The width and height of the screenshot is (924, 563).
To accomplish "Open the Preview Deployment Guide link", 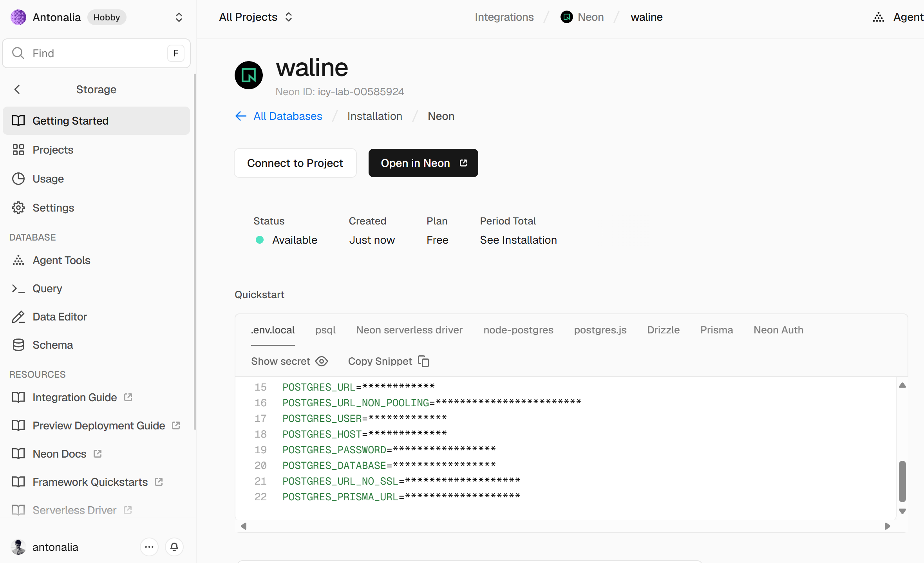I will [x=96, y=425].
